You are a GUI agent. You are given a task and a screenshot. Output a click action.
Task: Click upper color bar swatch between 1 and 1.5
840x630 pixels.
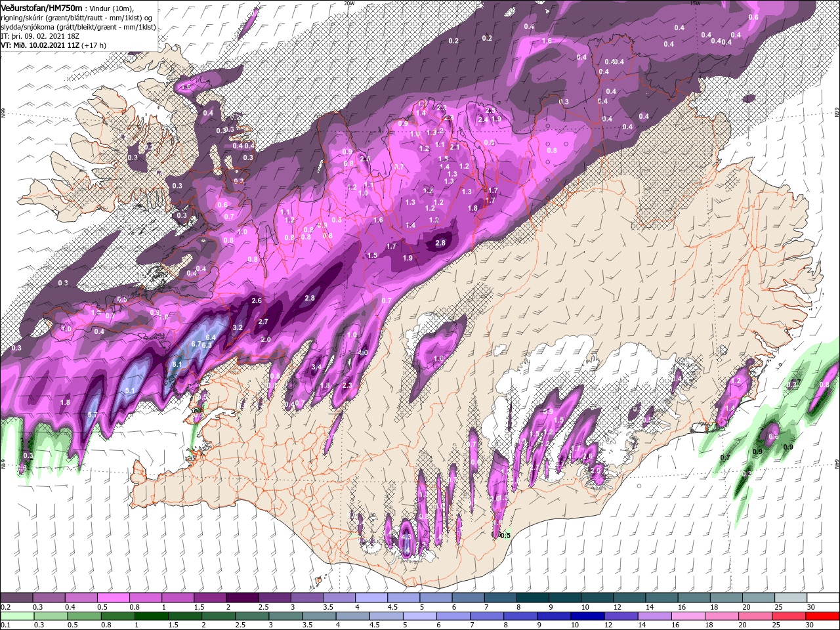click(177, 598)
